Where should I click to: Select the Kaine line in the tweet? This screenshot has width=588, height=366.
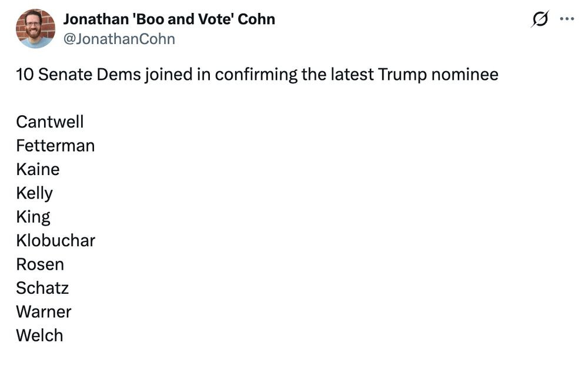(38, 169)
